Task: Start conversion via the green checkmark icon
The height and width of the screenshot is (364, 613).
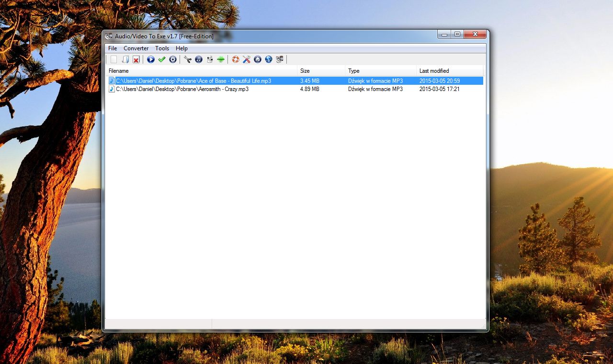Action: 162,59
